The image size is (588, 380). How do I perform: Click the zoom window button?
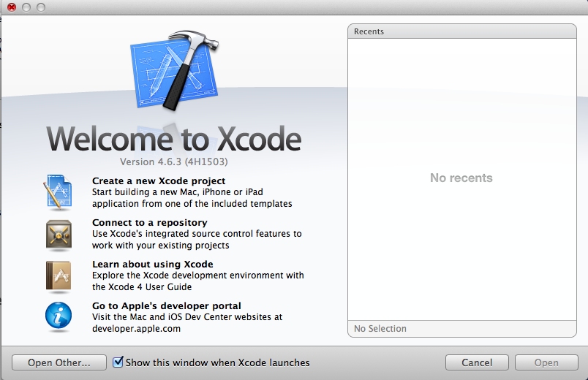coord(41,7)
